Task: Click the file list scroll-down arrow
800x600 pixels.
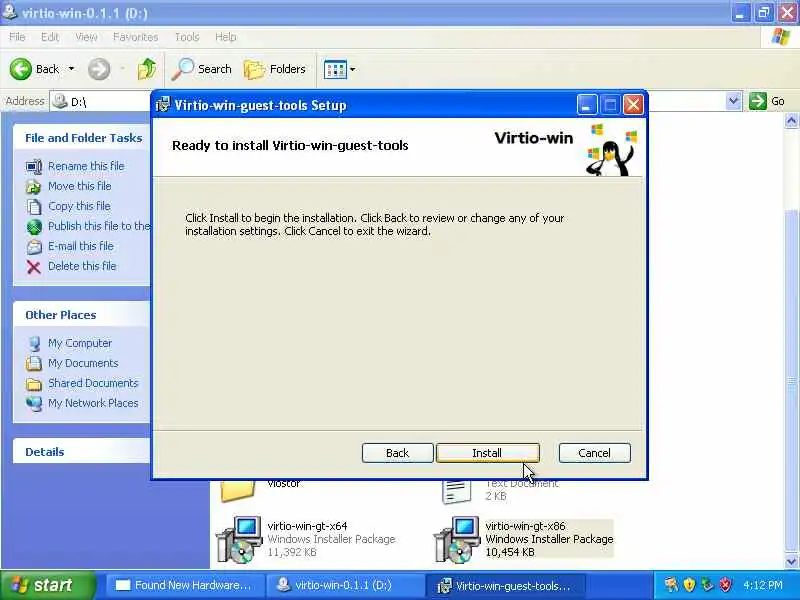Action: tap(791, 561)
